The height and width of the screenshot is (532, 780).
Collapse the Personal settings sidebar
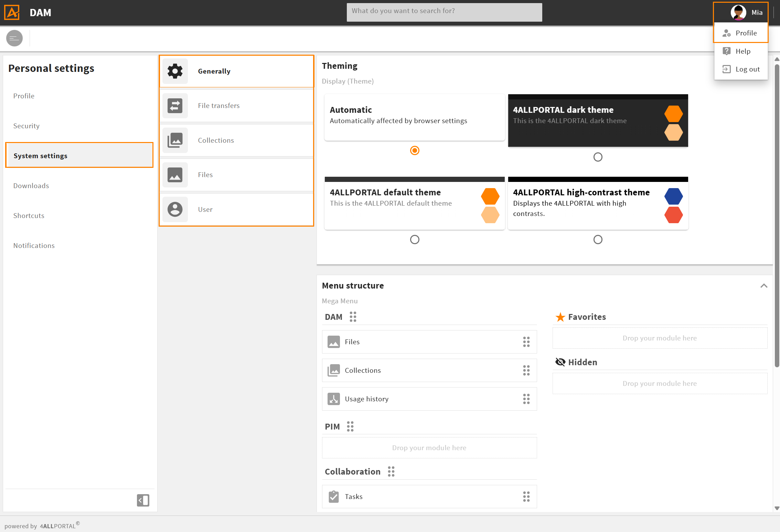(143, 500)
